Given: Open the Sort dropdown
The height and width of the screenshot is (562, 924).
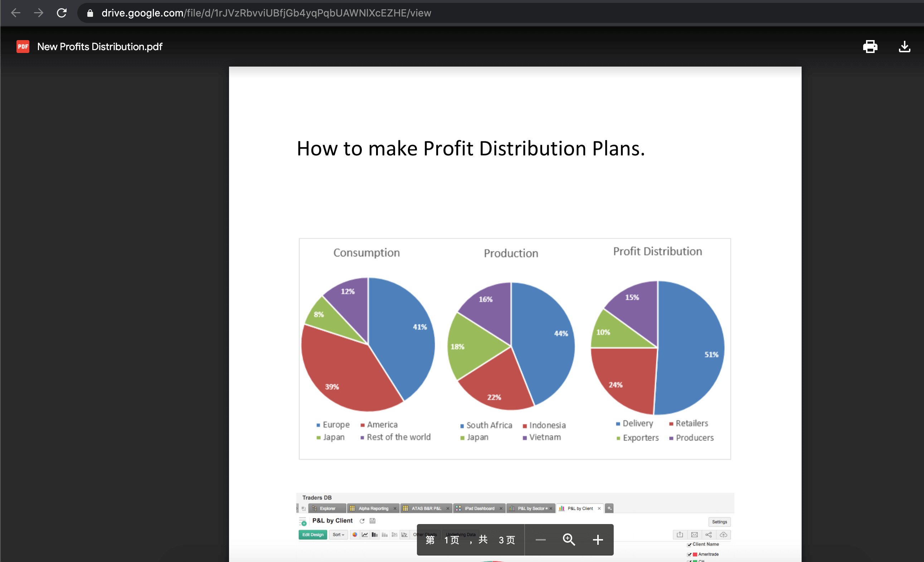Looking at the screenshot, I should tap(338, 534).
